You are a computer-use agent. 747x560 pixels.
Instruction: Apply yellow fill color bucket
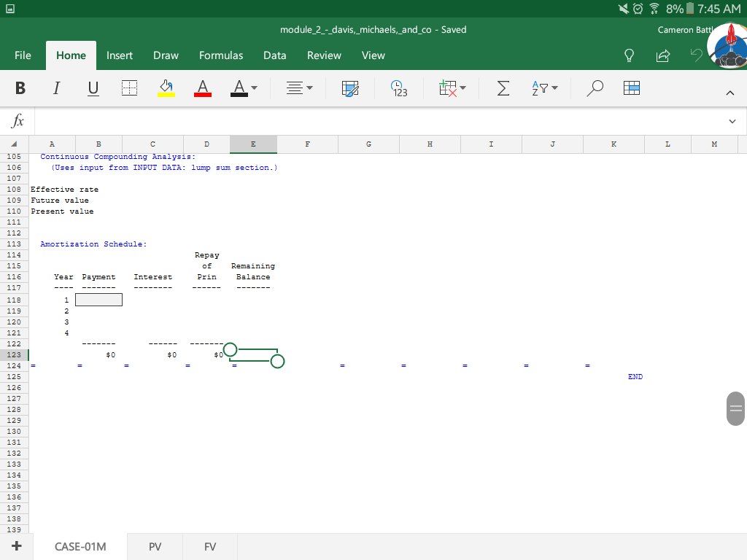pos(166,88)
